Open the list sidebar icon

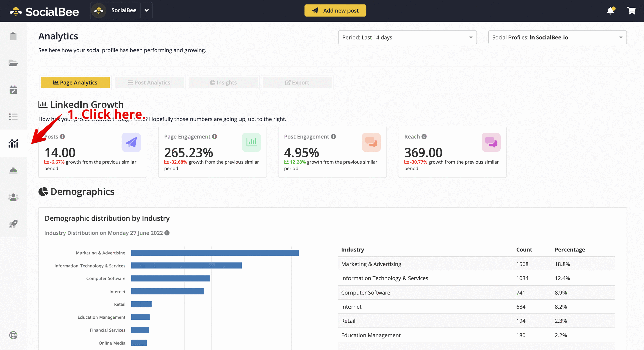pyautogui.click(x=13, y=117)
